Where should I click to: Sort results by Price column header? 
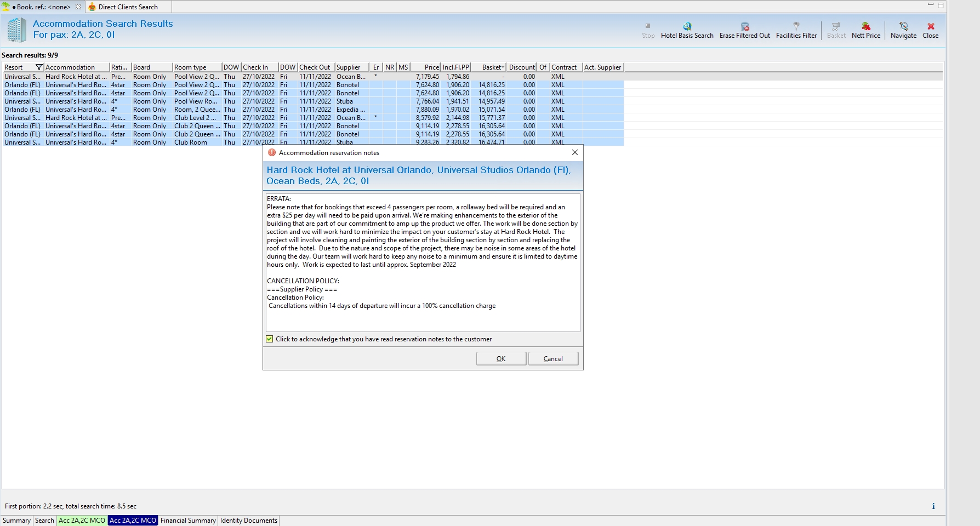coord(425,67)
